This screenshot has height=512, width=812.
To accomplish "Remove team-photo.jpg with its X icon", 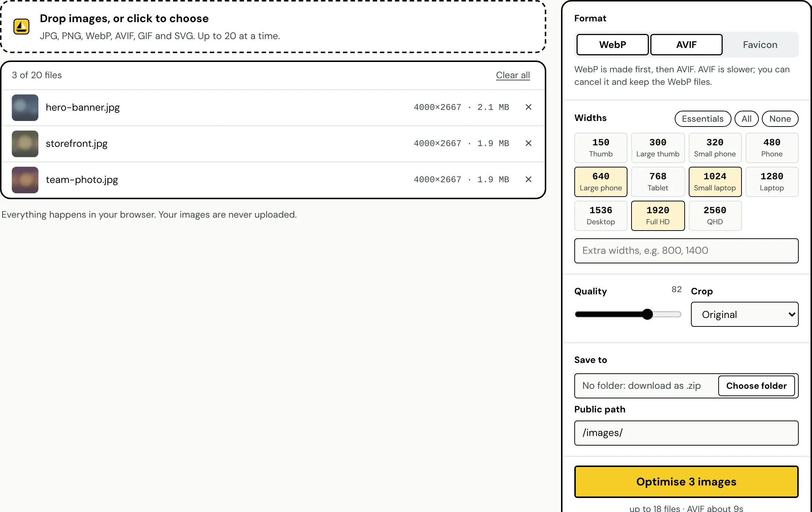I will [529, 179].
